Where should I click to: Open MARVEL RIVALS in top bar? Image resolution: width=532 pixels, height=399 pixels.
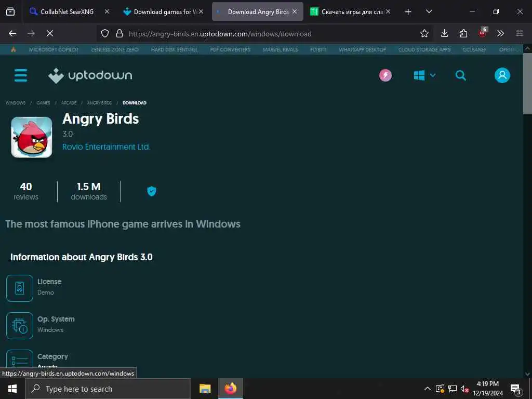(280, 49)
